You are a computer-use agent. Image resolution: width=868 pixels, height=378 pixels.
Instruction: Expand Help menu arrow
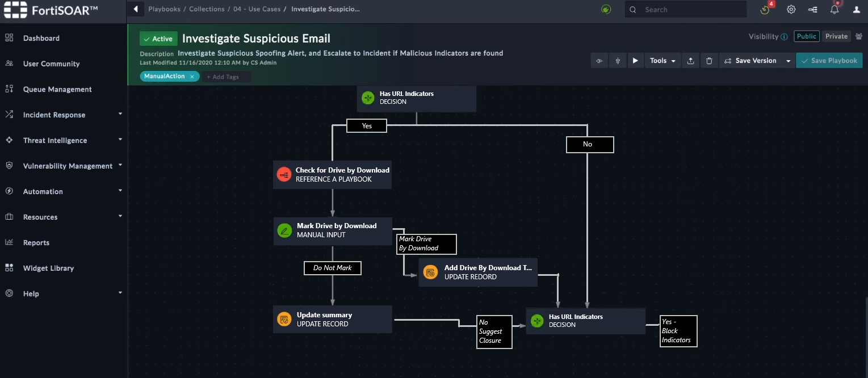click(x=120, y=293)
